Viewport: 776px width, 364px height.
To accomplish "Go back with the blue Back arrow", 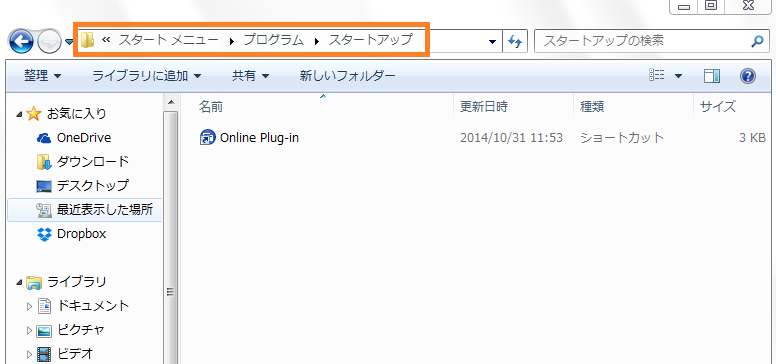I will click(x=21, y=43).
